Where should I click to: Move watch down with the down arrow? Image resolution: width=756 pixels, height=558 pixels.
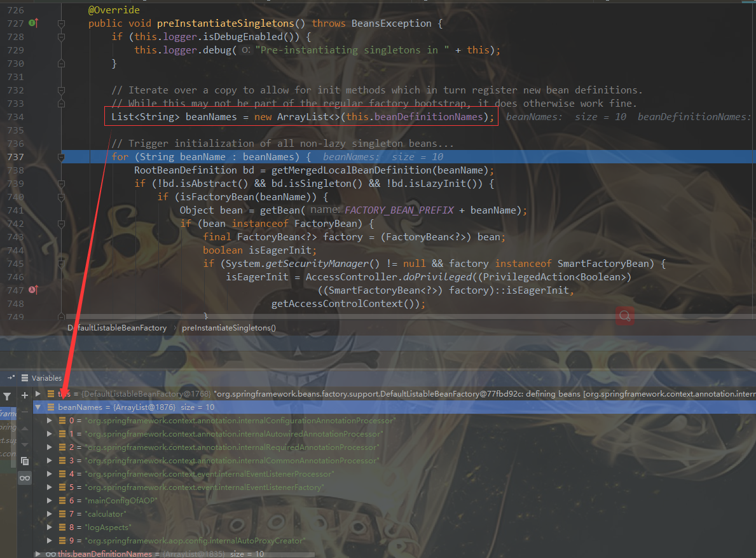click(x=25, y=444)
